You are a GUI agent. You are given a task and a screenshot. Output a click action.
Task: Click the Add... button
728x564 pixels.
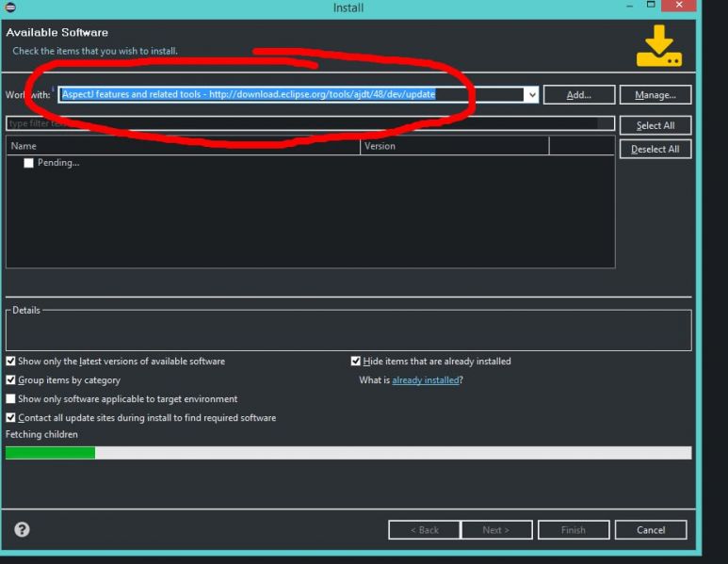point(579,95)
